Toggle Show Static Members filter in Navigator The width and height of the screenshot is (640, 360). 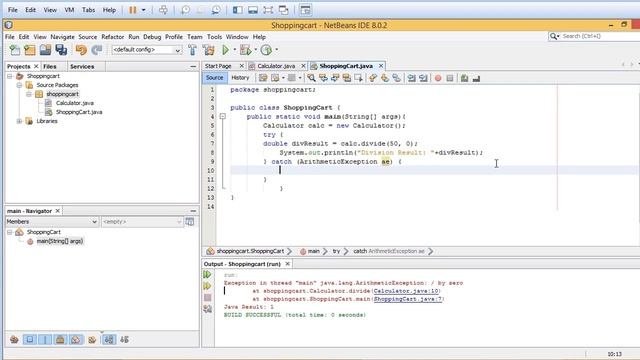(x=45, y=340)
